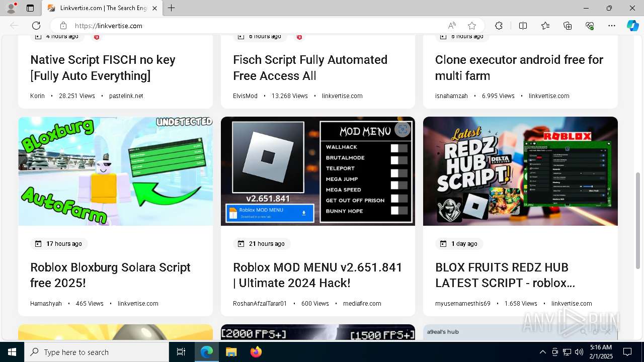Open the notification center
644x362 pixels.
tap(627, 352)
